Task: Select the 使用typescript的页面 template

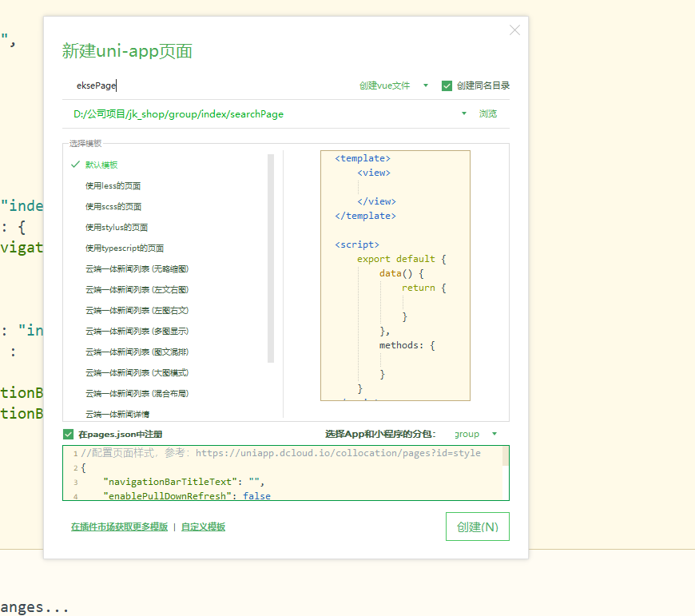Action: (125, 248)
